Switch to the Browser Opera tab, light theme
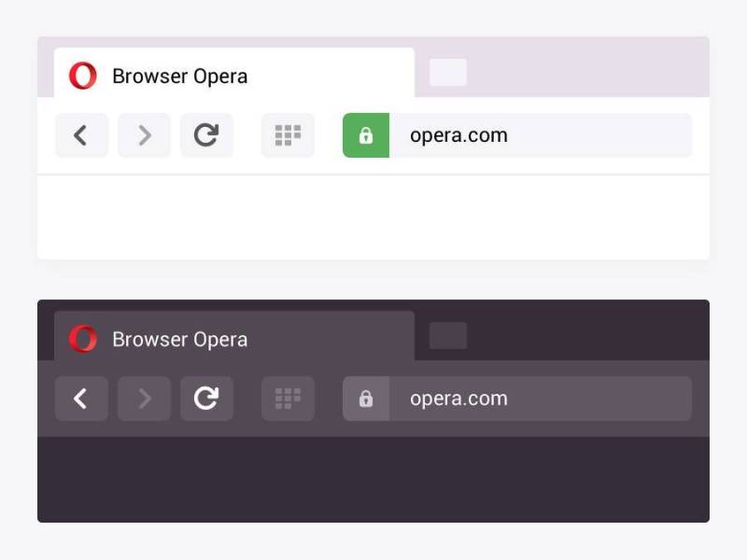The image size is (747, 560). pos(179,76)
